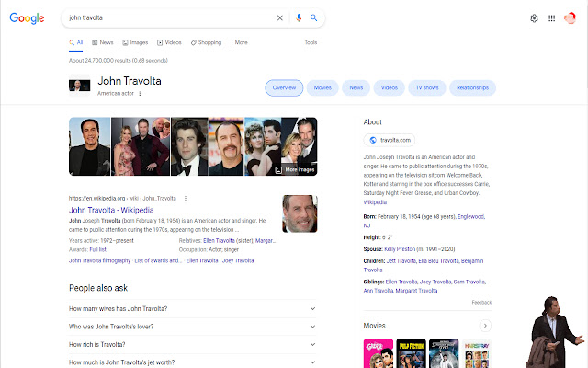The image size is (588, 368).
Task: Open the options dots next to Wikipedia URL
Action: (x=186, y=198)
